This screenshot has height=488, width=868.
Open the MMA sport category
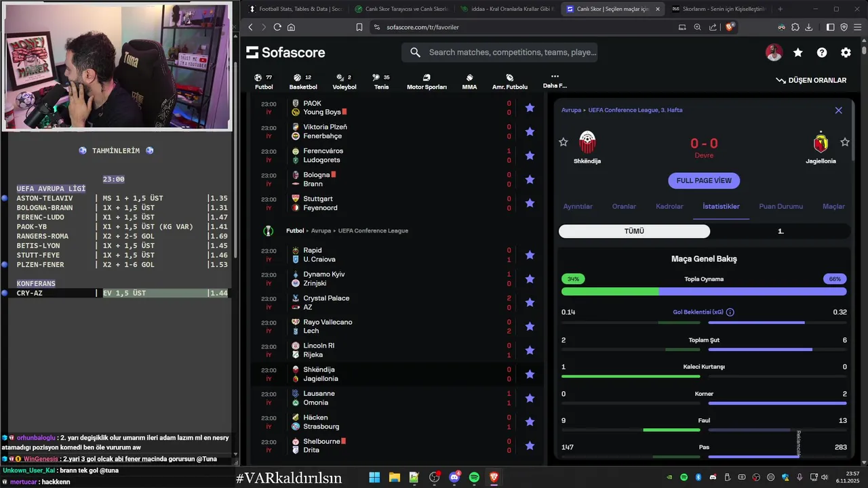pos(469,82)
